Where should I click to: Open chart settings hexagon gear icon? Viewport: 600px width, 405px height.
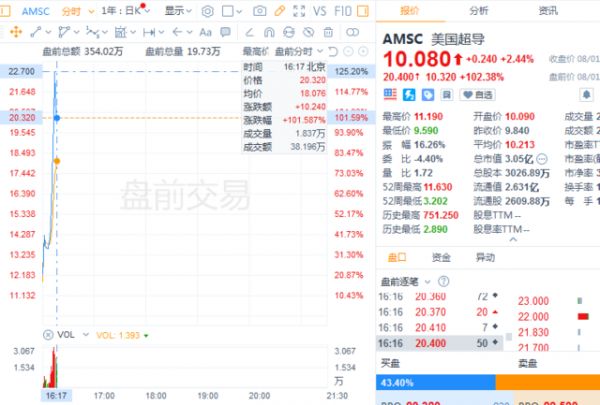[207, 10]
